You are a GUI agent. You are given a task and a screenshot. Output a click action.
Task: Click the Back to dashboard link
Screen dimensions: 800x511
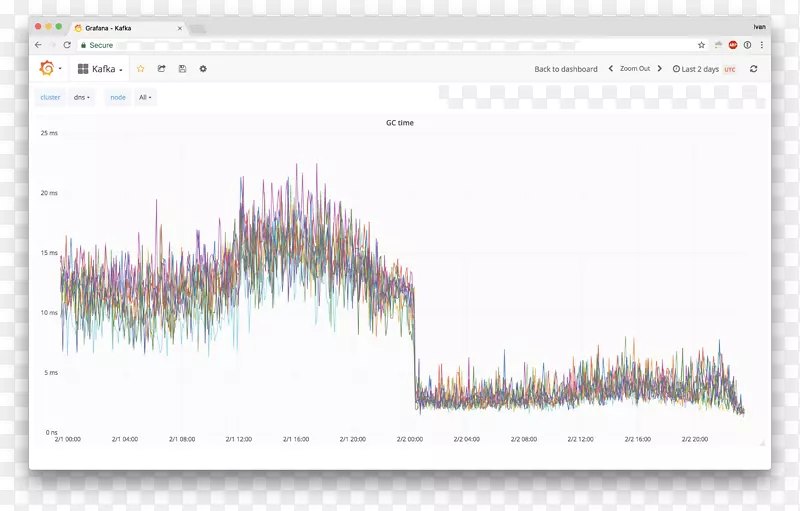tap(565, 69)
